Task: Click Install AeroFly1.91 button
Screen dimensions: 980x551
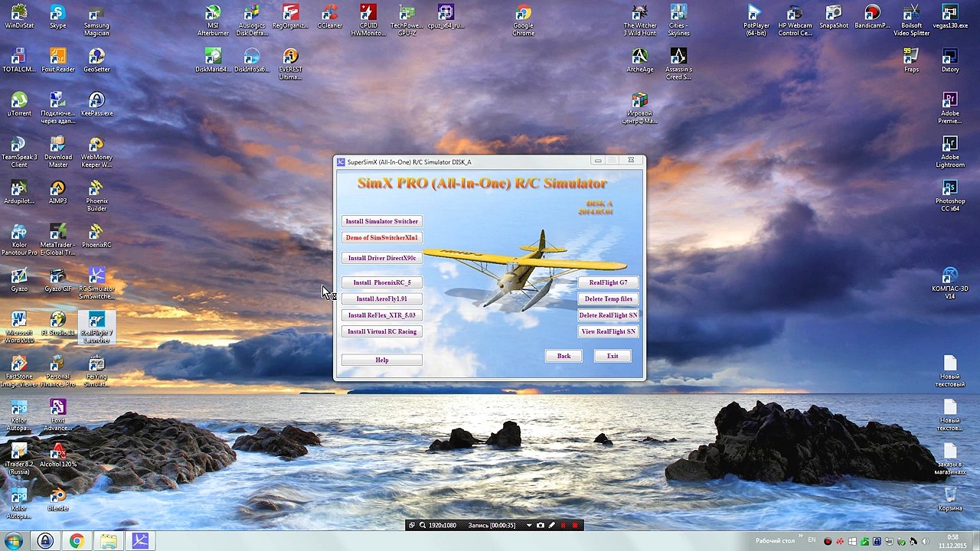Action: 381,298
